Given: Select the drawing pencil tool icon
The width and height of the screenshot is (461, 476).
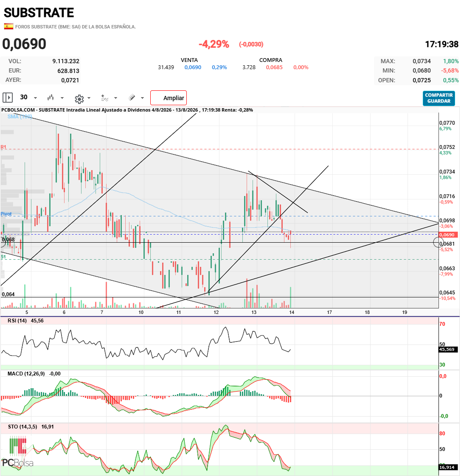Looking at the screenshot, I should point(132,98).
